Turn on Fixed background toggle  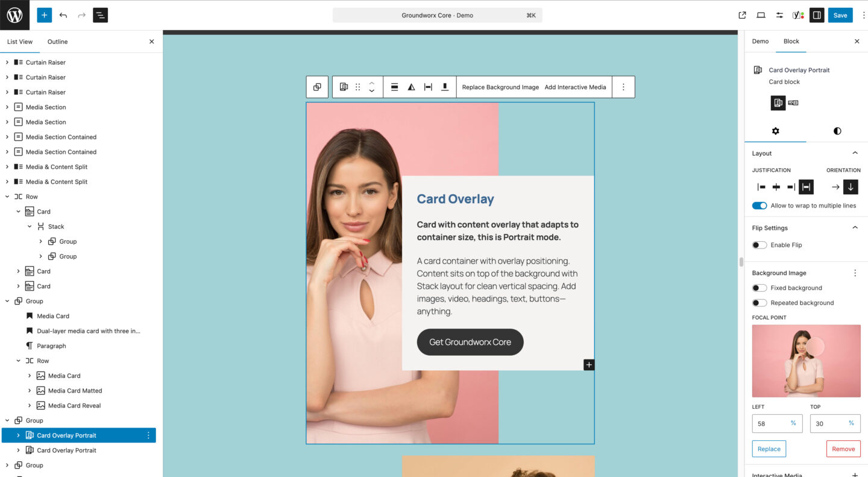(x=759, y=288)
